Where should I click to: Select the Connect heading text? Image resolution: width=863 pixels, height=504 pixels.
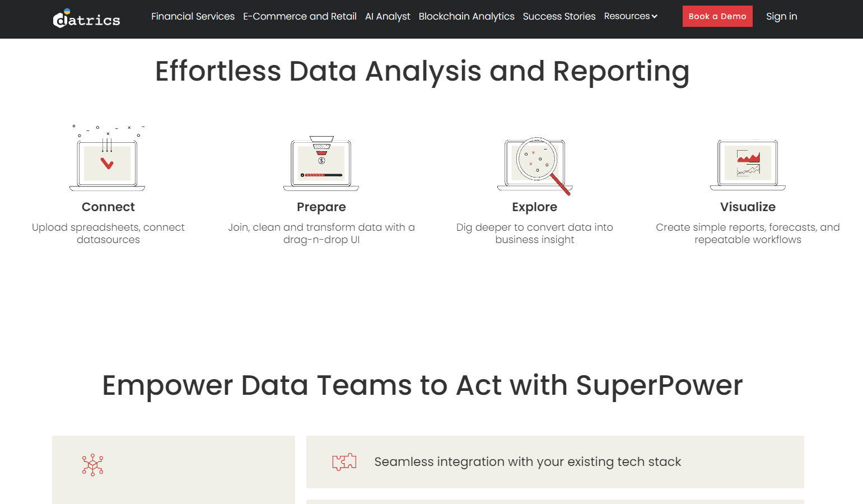click(108, 207)
